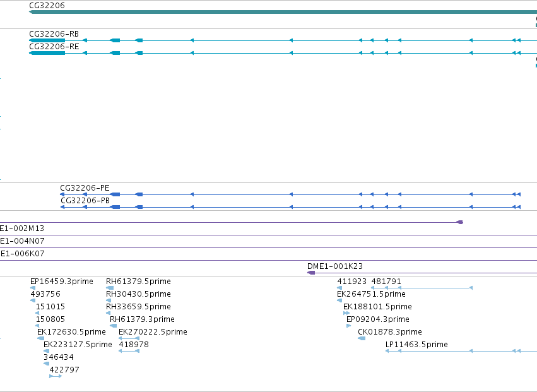Click the EK188101.5prime arrow glyph
Screen dimensions: 537x392
[x=346, y=313]
